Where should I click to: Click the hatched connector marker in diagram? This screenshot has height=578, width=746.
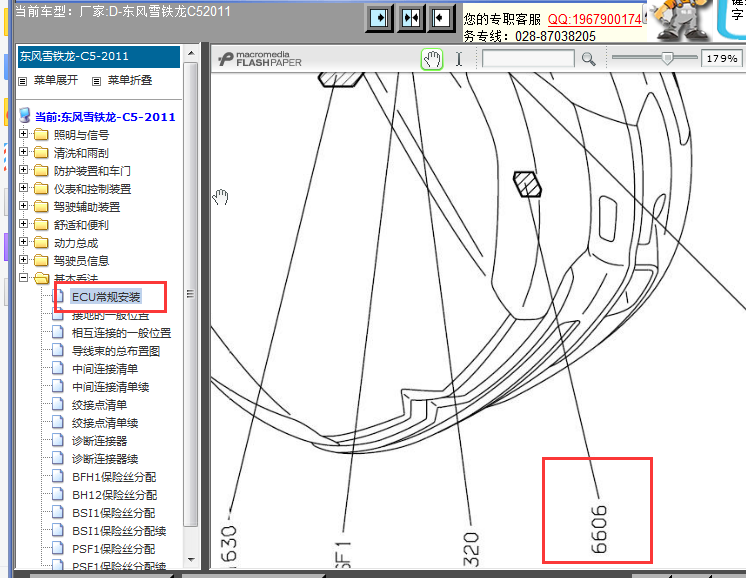pyautogui.click(x=527, y=184)
